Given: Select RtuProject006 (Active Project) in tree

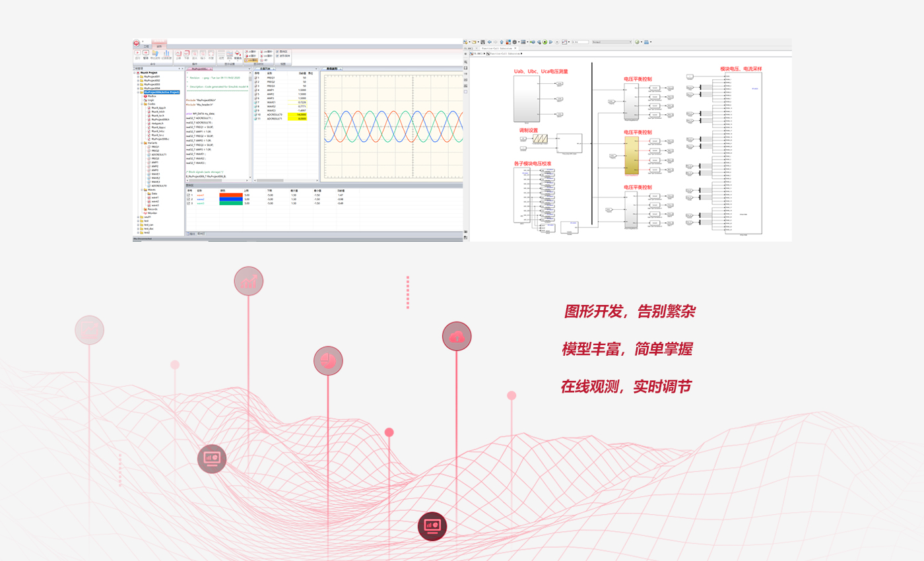Looking at the screenshot, I should pos(161,92).
